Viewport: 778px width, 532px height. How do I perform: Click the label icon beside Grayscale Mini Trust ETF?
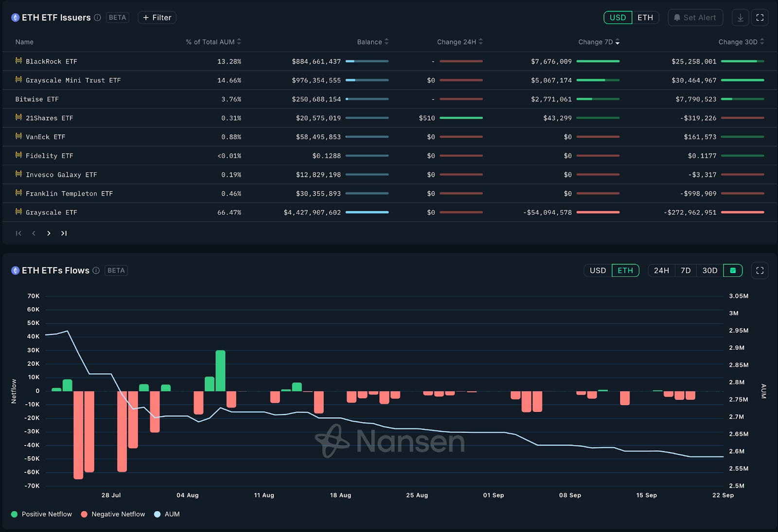point(18,80)
